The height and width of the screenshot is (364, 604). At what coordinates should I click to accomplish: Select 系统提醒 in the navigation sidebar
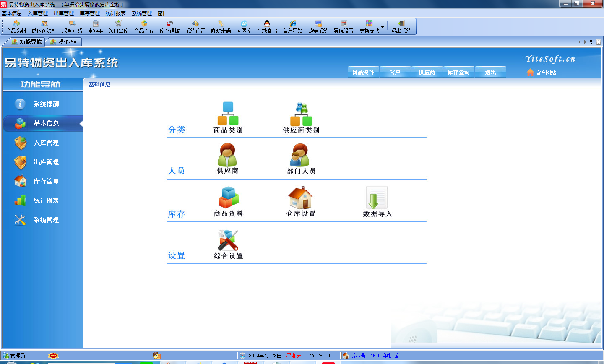pyautogui.click(x=42, y=104)
